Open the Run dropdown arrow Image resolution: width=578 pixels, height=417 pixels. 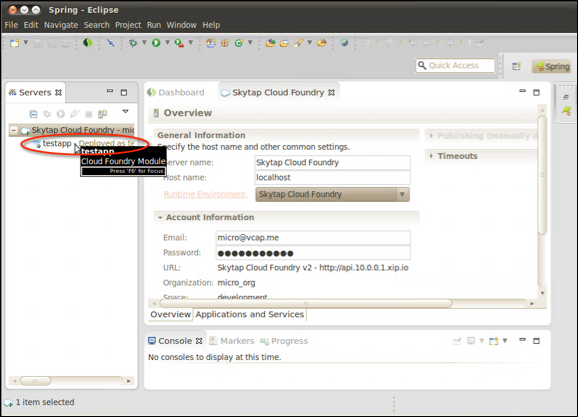tap(167, 43)
